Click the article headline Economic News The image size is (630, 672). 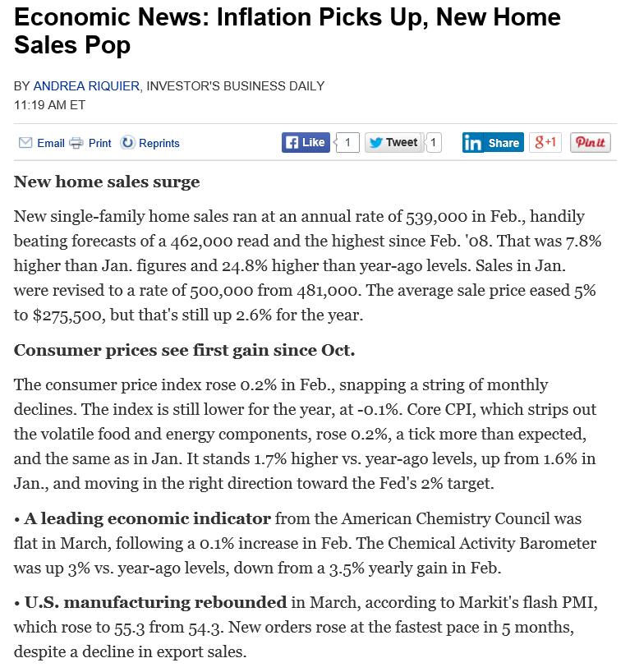(287, 31)
